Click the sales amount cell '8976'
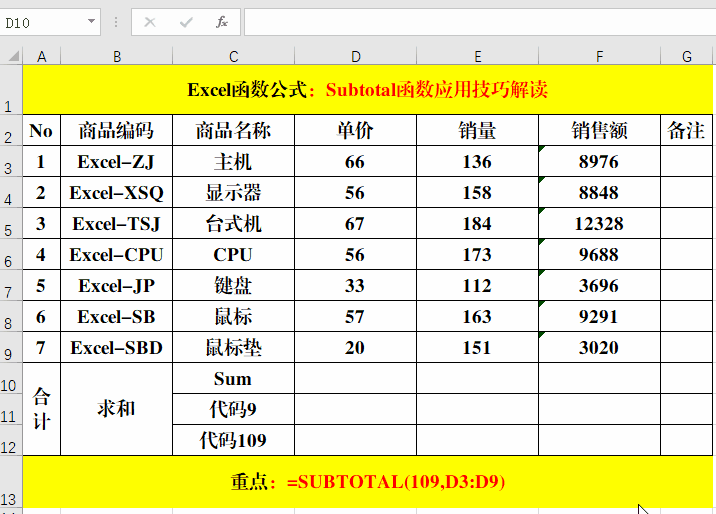Viewport: 716px width, 514px height. point(599,162)
